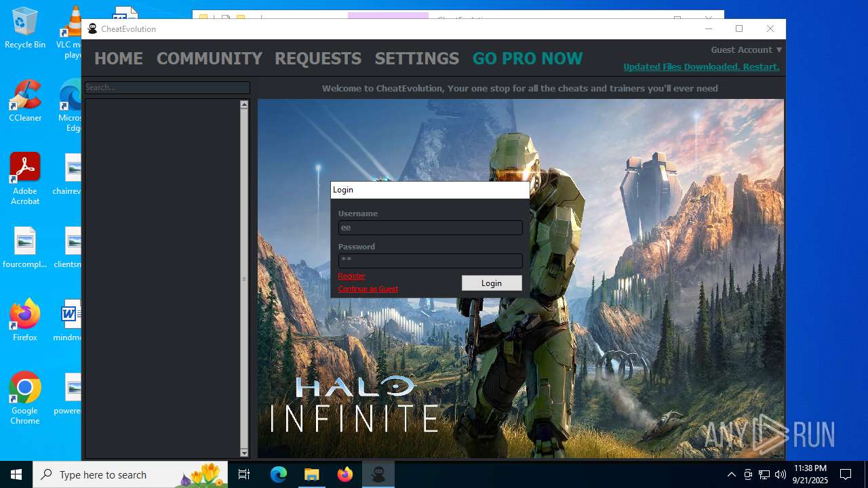Click the Password field in Login dialog
Screen dimensions: 868x488
point(431,260)
